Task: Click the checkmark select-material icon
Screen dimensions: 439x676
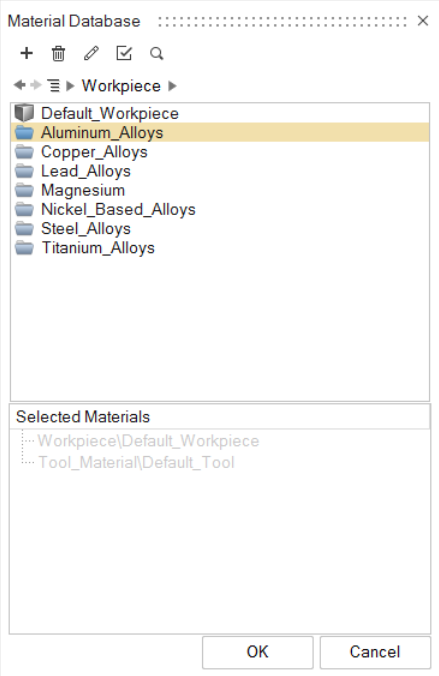Action: (x=124, y=53)
